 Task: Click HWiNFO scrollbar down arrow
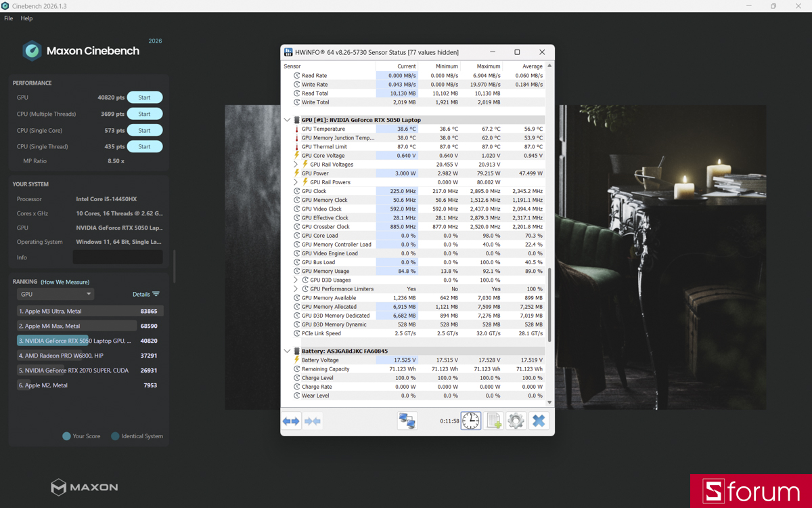[x=549, y=402]
